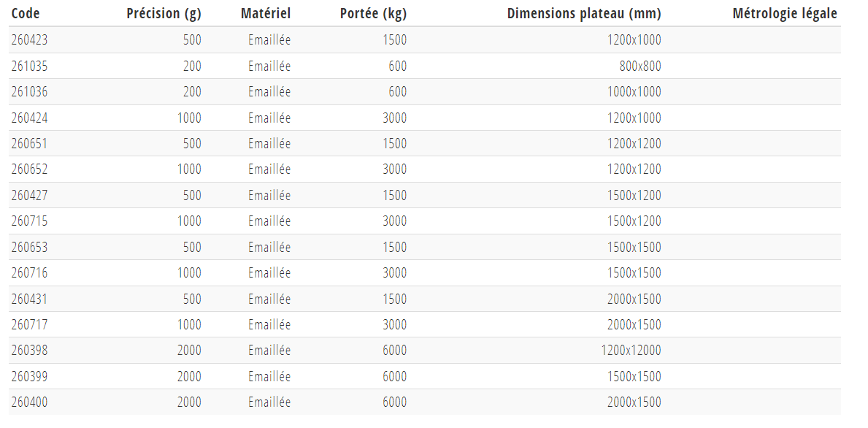
Task: Click the Dimensions plateau (mm) header
Action: pyautogui.click(x=584, y=13)
